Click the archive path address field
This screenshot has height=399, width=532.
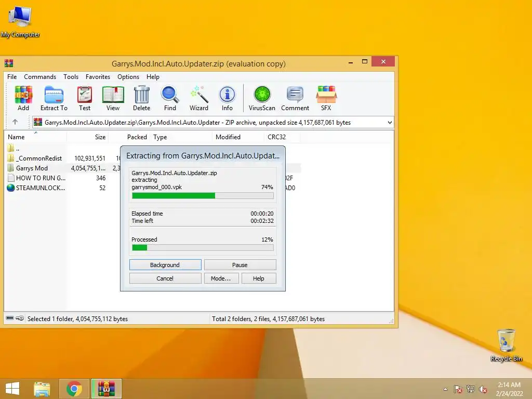click(213, 123)
